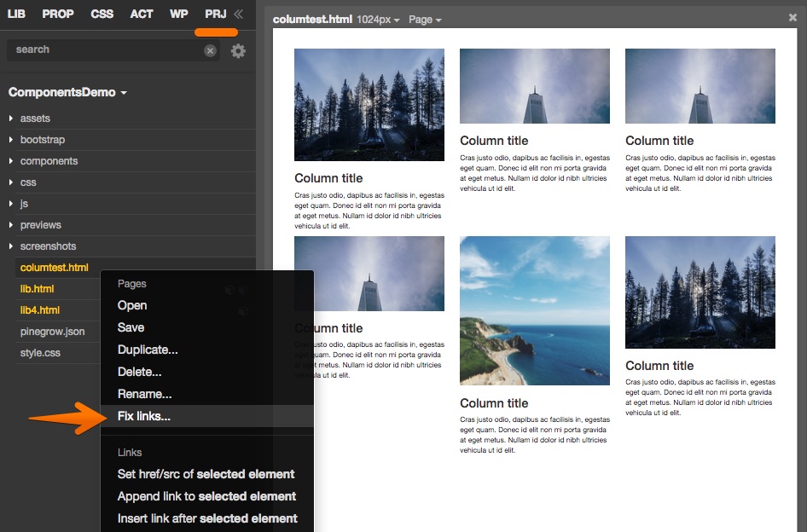Select the PRJ tab
The height and width of the screenshot is (532, 807).
(x=216, y=14)
